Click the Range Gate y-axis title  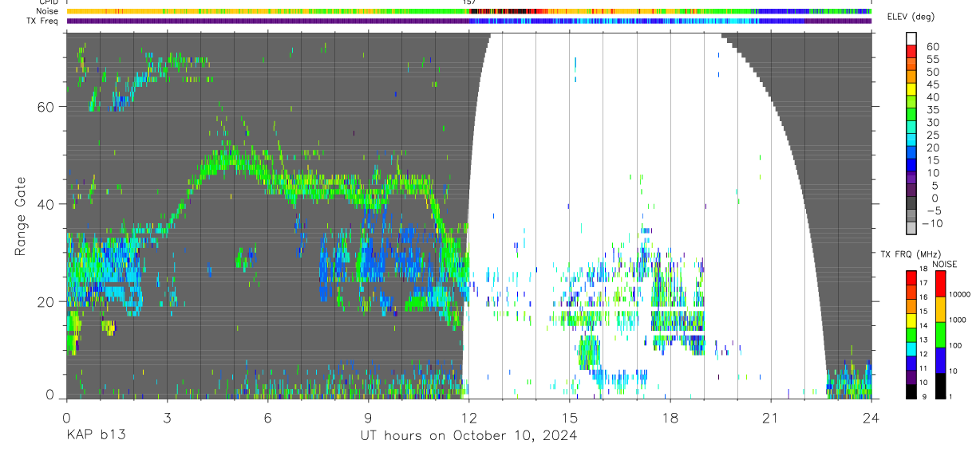(x=22, y=215)
